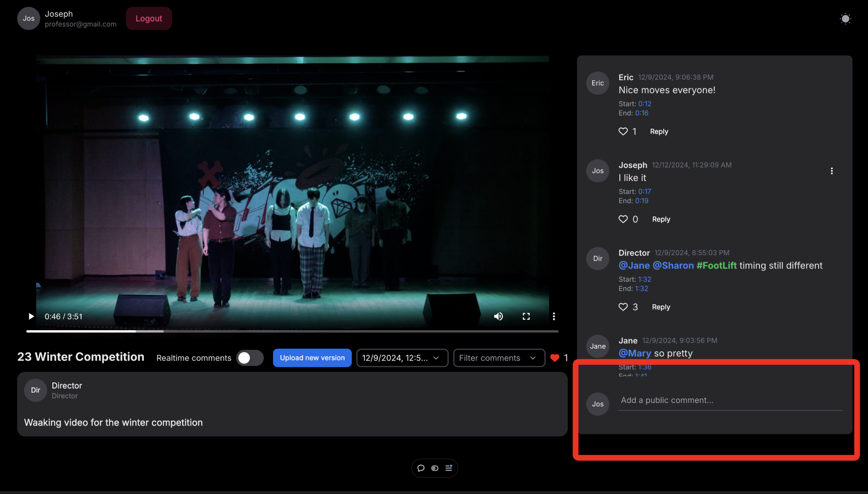
Task: Open options menu on Joseph's comment
Action: (x=832, y=171)
